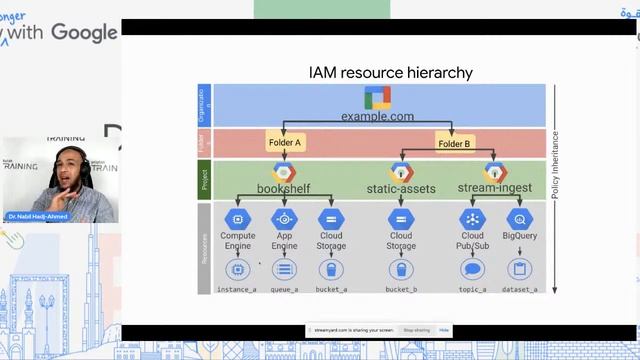Click the App Engine hexagon icon

coord(284,220)
